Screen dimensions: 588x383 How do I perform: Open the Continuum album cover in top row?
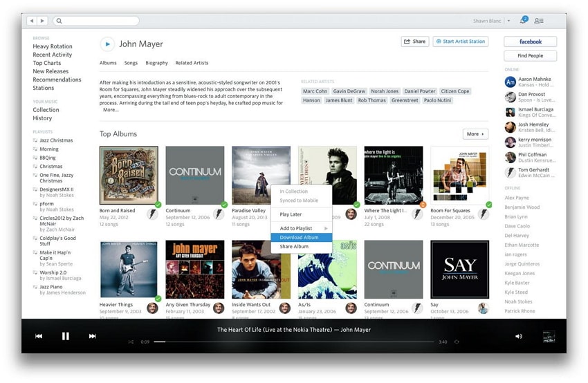coord(195,176)
